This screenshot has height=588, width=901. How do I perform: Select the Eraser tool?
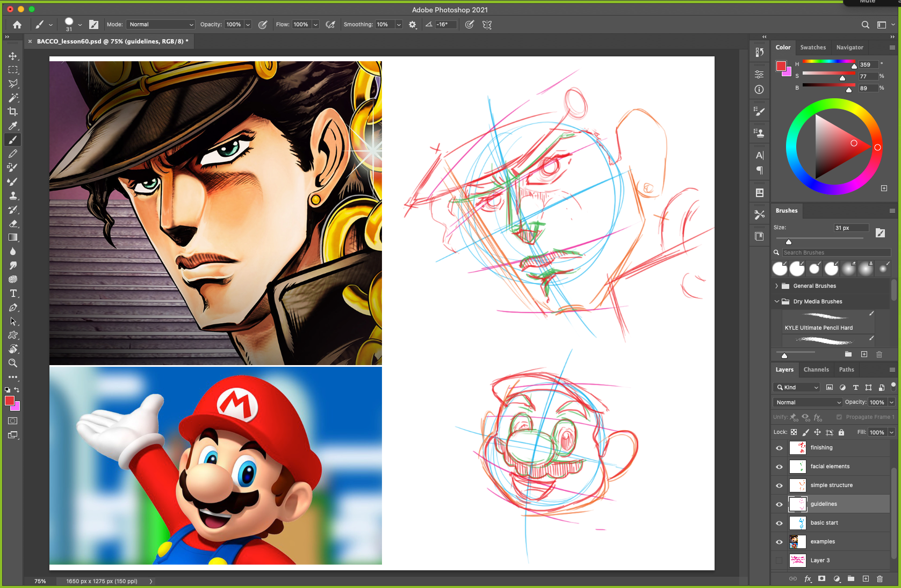point(13,223)
